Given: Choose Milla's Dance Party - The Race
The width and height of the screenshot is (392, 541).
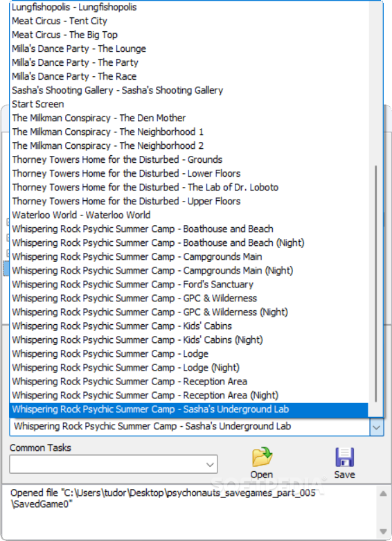Looking at the screenshot, I should [x=189, y=76].
